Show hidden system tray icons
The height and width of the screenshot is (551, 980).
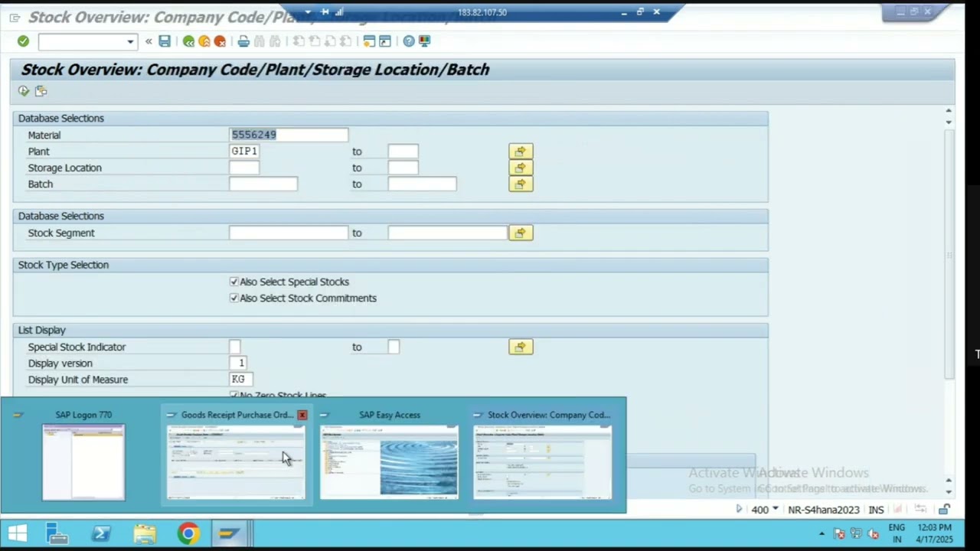click(822, 534)
